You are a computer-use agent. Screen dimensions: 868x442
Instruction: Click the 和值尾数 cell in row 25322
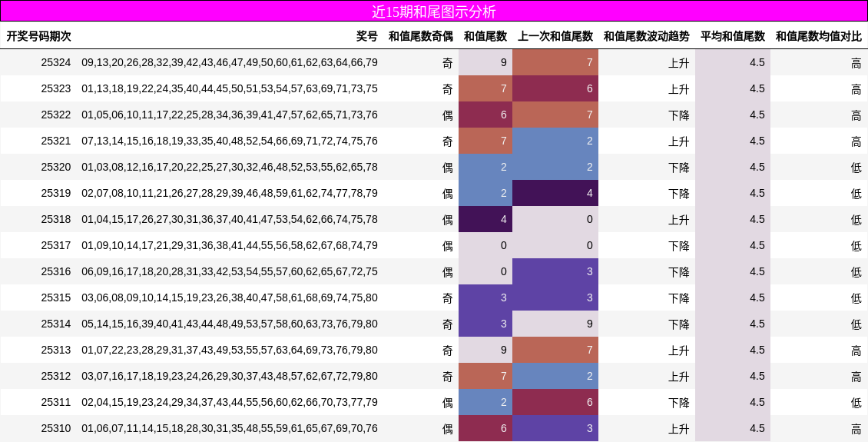pos(485,115)
